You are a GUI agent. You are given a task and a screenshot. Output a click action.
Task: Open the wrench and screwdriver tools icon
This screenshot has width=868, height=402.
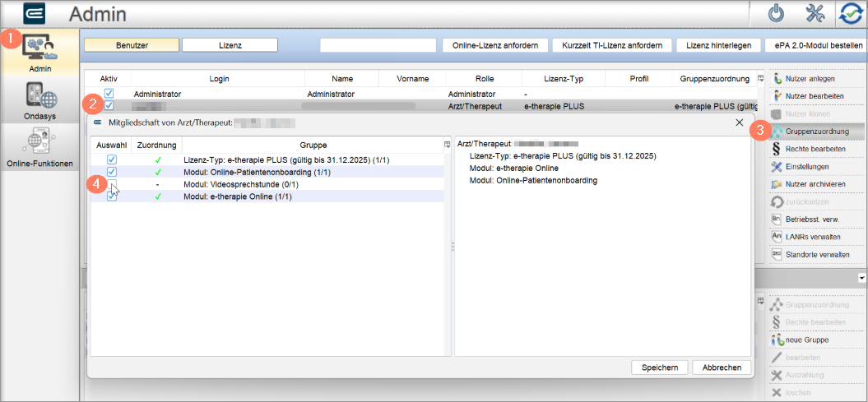tap(815, 14)
